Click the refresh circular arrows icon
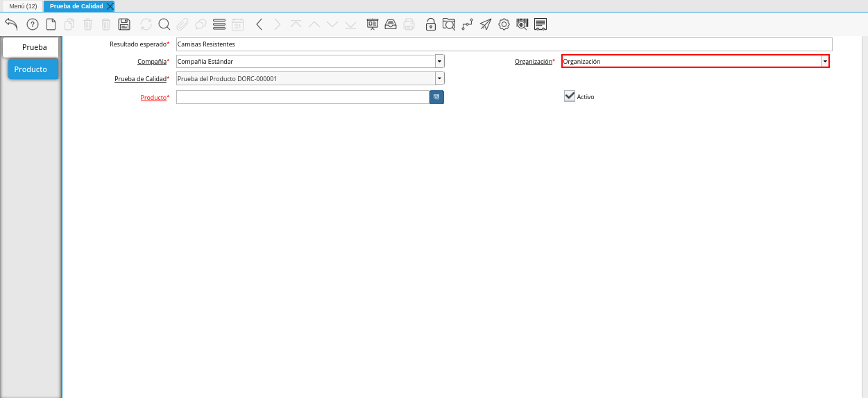The width and height of the screenshot is (868, 398). click(146, 24)
